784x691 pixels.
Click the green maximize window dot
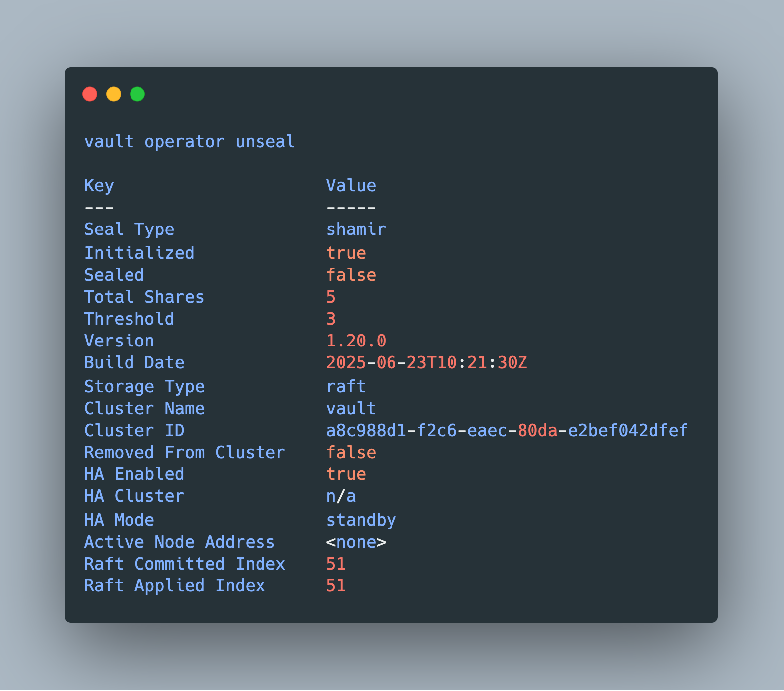137,94
